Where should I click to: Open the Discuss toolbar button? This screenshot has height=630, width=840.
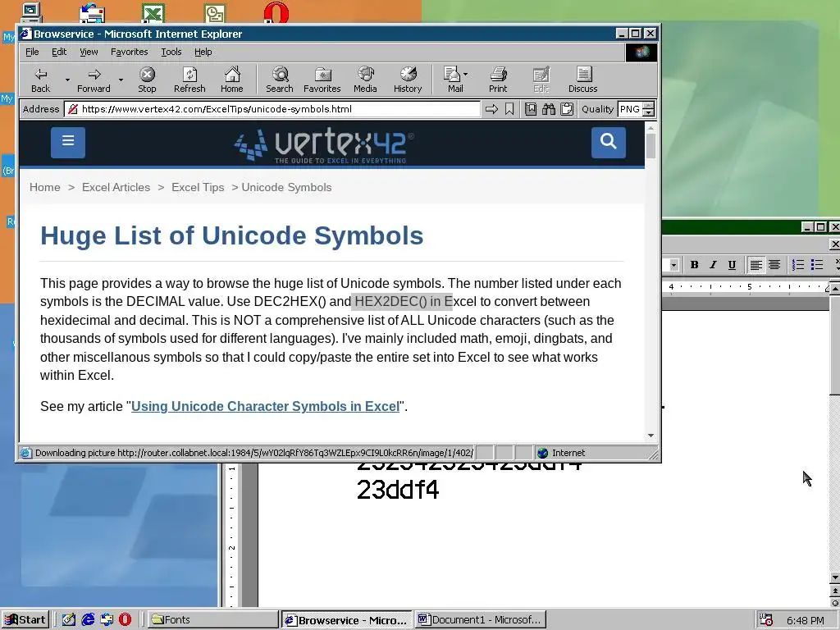point(583,80)
